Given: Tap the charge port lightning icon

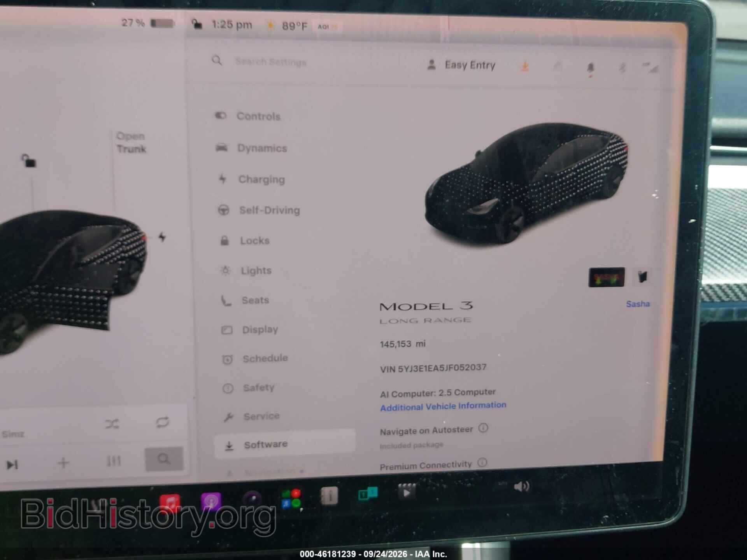Looking at the screenshot, I should pyautogui.click(x=162, y=237).
